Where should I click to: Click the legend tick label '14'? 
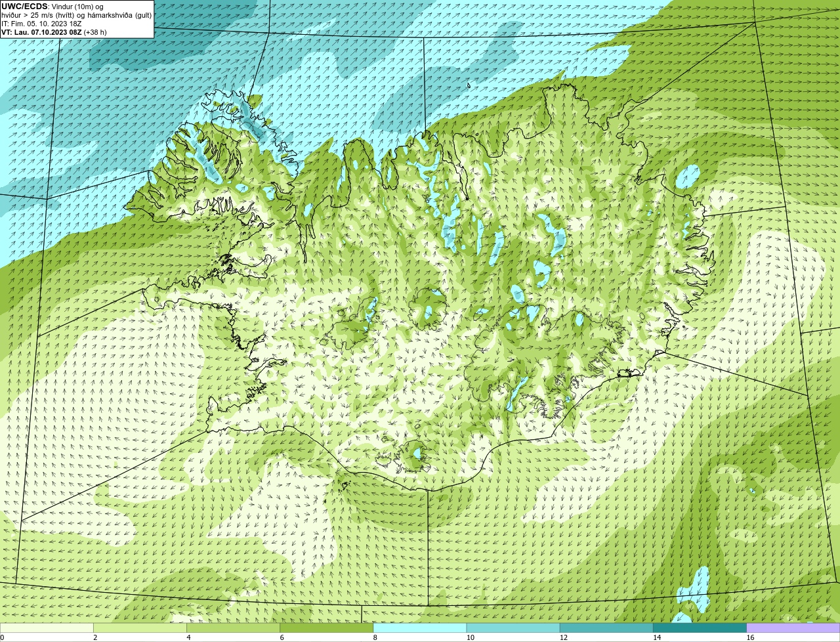(657, 637)
